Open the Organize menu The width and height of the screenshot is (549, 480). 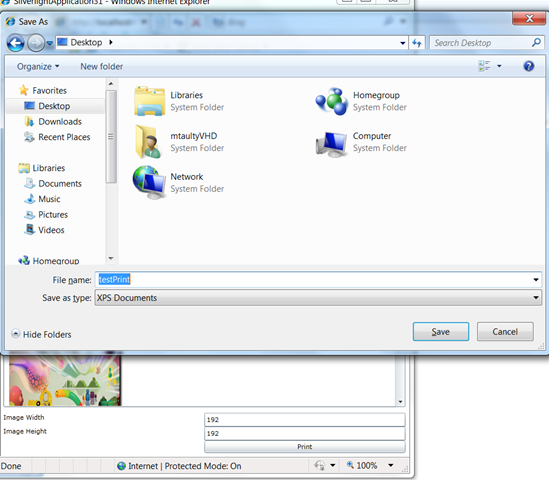pyautogui.click(x=38, y=67)
